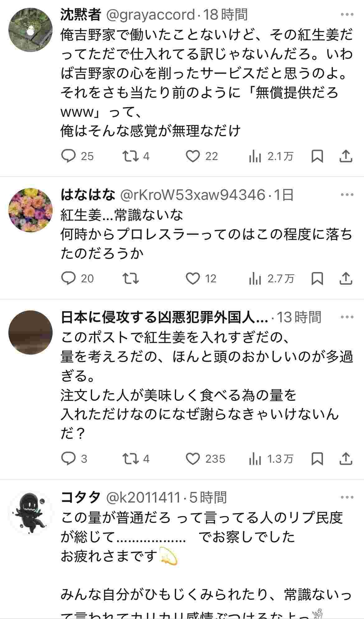
Task: Open @grayaccord profile handle
Action: tap(151, 15)
